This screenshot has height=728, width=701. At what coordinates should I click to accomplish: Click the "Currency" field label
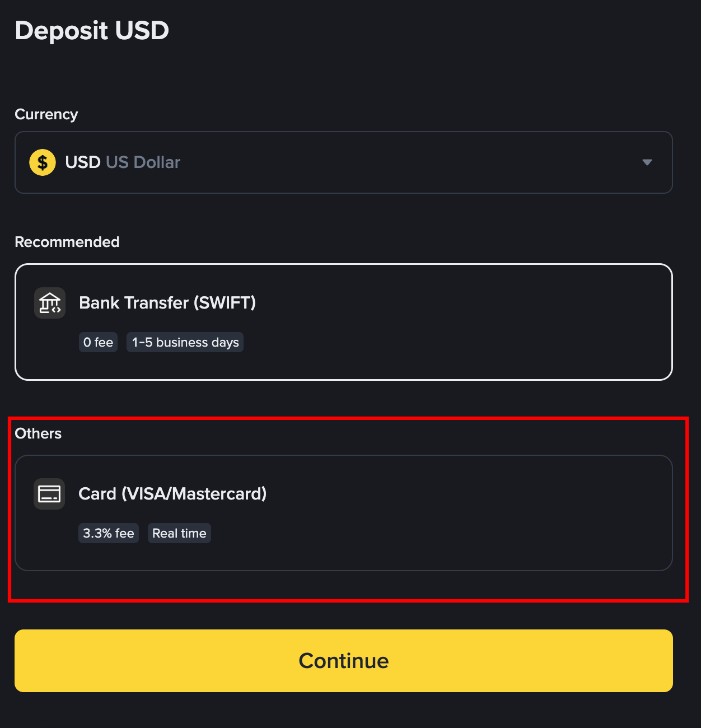(x=46, y=114)
